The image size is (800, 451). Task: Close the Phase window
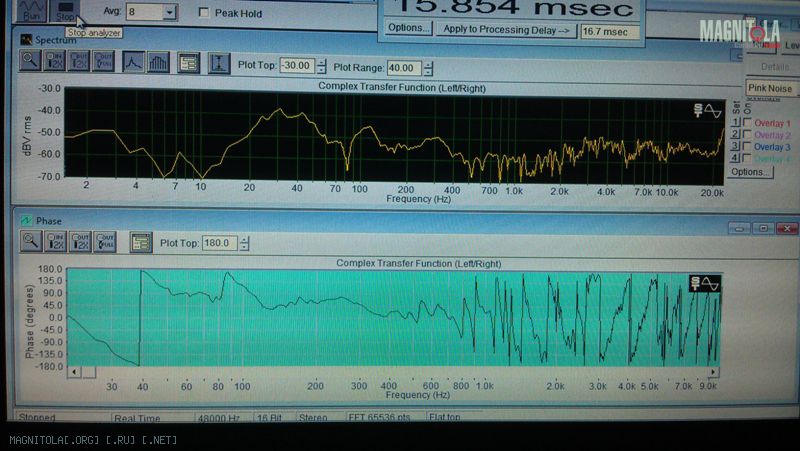pos(787,228)
